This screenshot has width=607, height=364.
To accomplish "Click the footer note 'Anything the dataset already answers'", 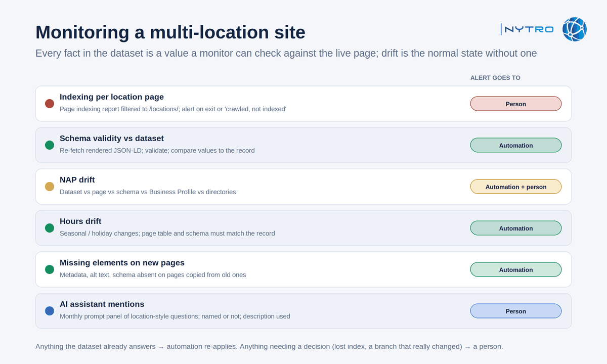I will tap(269, 347).
